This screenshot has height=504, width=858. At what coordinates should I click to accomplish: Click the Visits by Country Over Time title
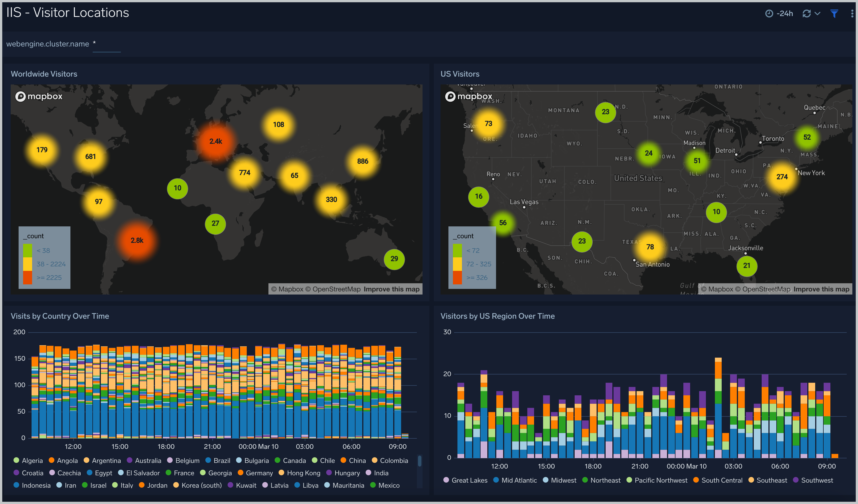[x=60, y=316]
